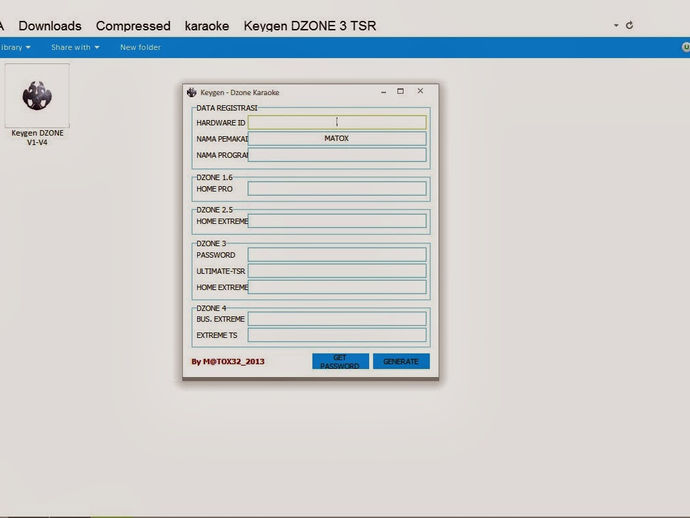The width and height of the screenshot is (690, 518).
Task: Click the ULTIMATE-TSR output field
Action: click(x=337, y=271)
